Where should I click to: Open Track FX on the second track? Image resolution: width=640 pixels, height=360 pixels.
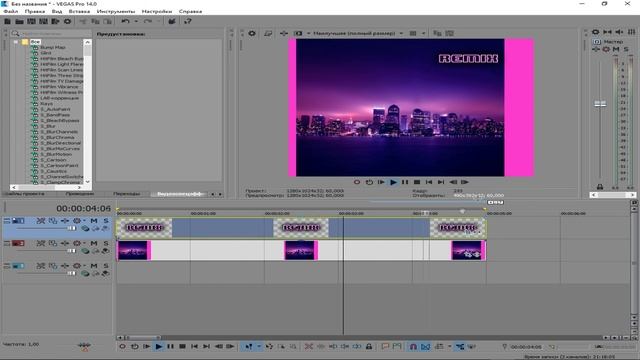[64, 243]
